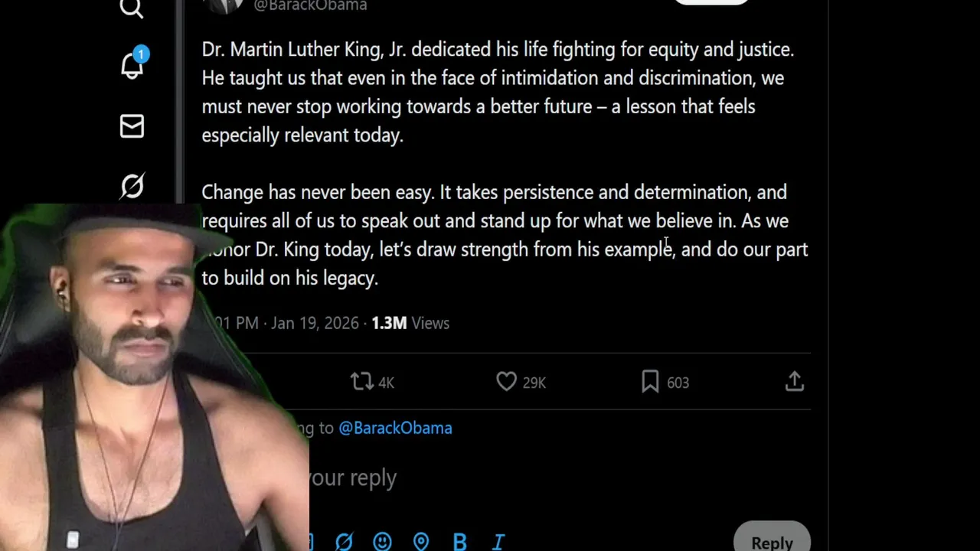Viewport: 980px width, 551px height.
Task: View the 1.3M Views analytics
Action: pos(410,323)
